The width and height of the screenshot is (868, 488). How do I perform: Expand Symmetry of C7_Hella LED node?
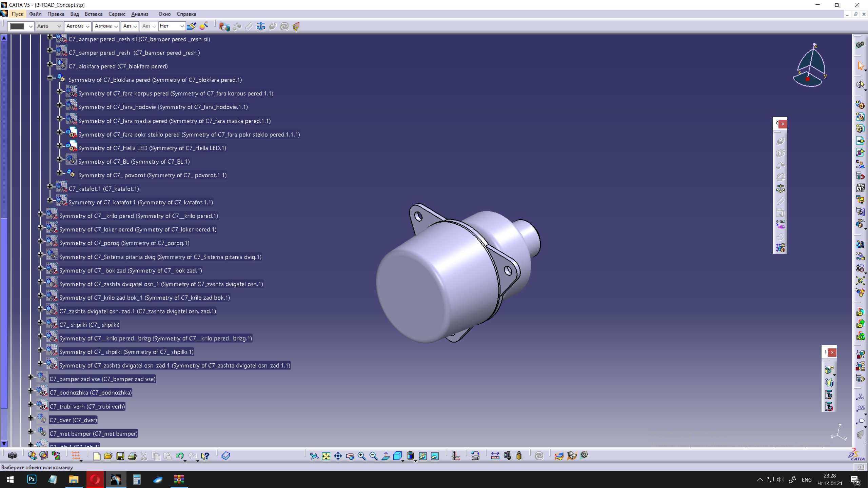coord(59,146)
